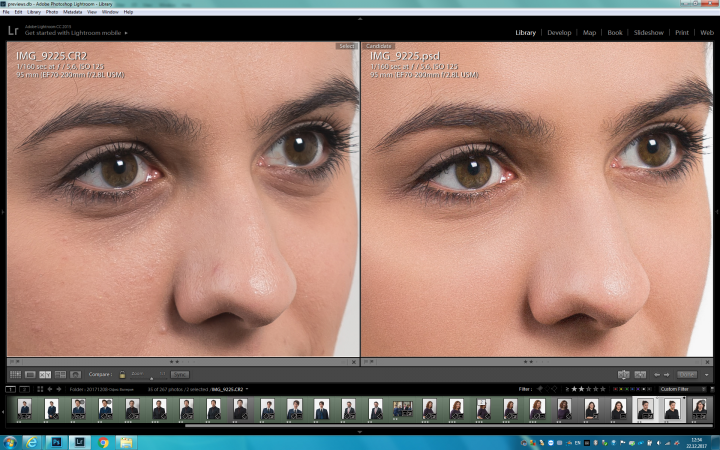720x450 pixels.
Task: Open the Library module
Action: 525,33
